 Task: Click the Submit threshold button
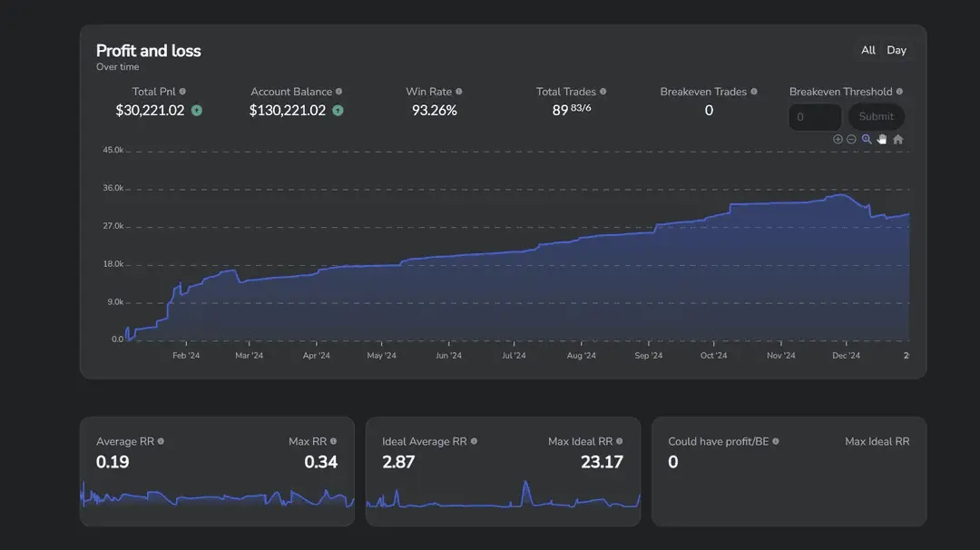(x=877, y=116)
